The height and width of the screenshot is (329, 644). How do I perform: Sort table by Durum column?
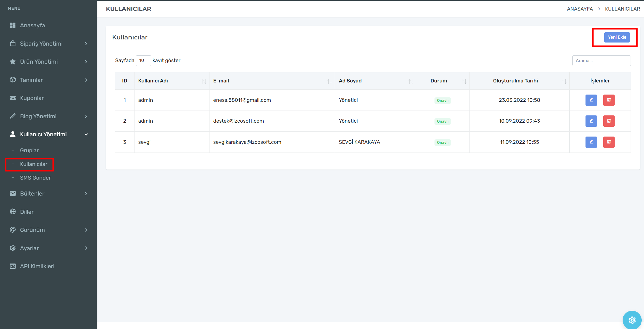click(x=464, y=81)
